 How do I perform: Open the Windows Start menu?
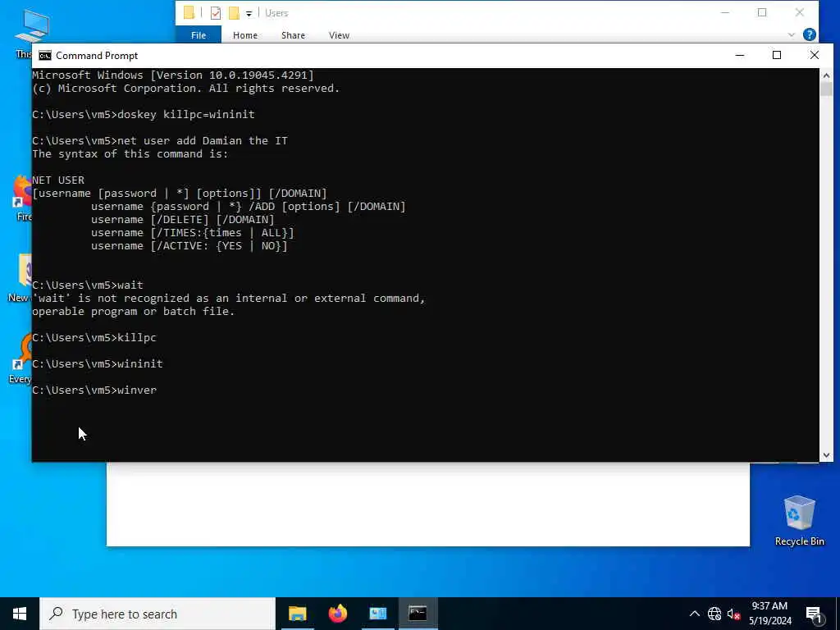point(20,614)
